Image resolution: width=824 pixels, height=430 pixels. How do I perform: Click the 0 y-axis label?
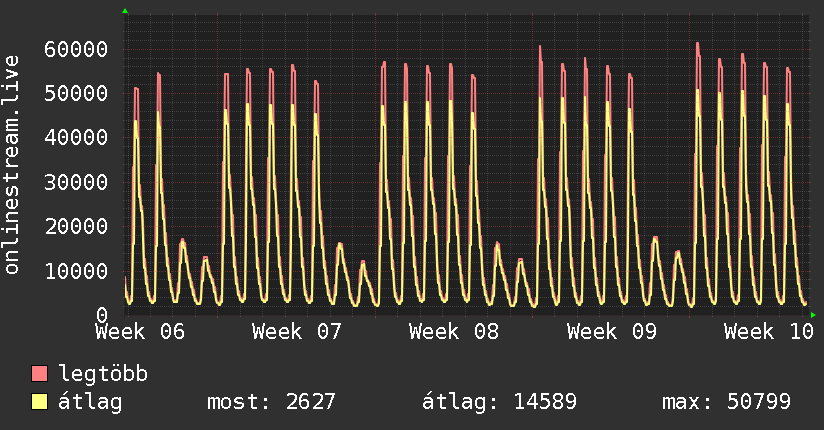102,315
